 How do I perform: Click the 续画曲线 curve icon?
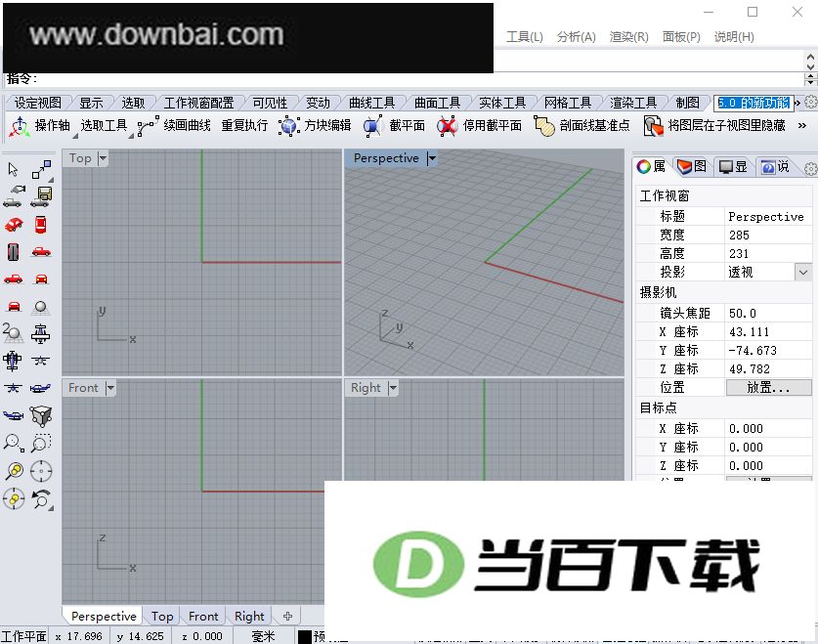(148, 126)
